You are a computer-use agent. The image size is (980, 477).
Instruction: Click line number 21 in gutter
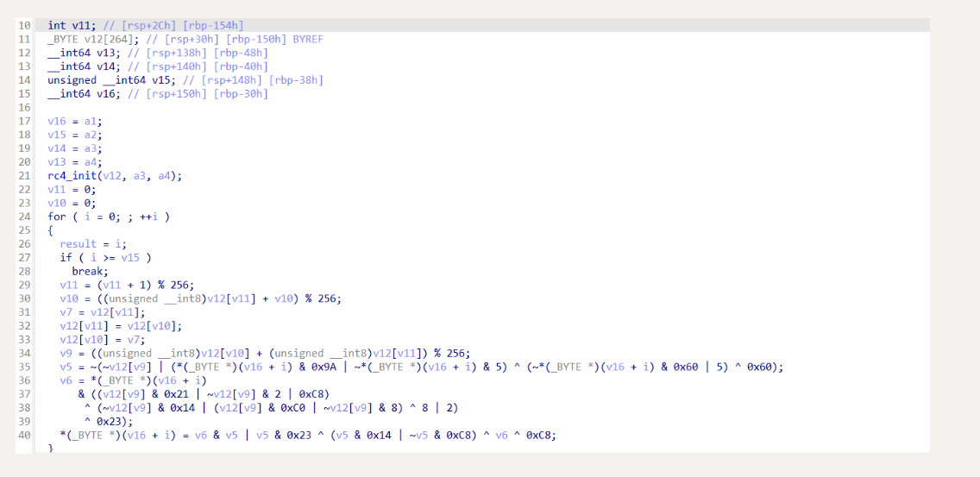(24, 176)
